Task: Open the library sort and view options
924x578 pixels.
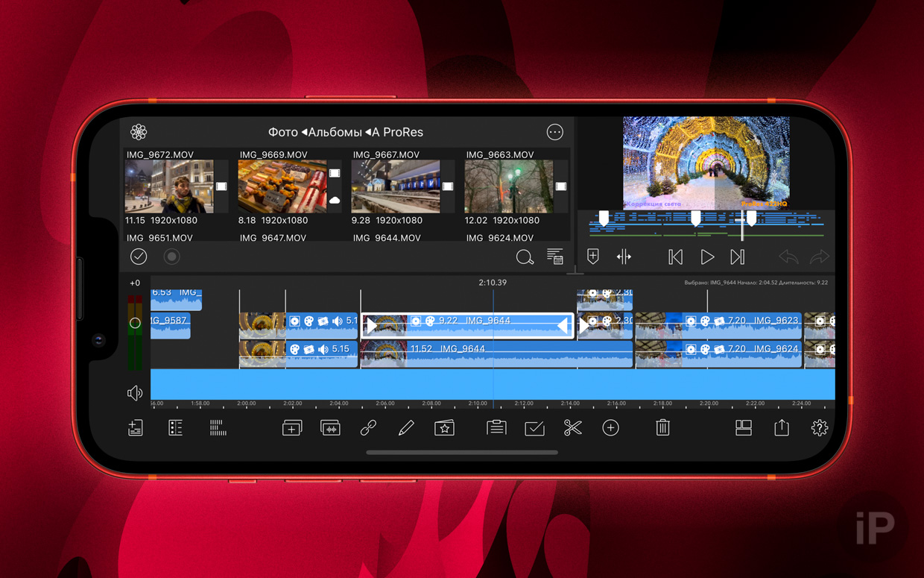Action: pyautogui.click(x=555, y=257)
